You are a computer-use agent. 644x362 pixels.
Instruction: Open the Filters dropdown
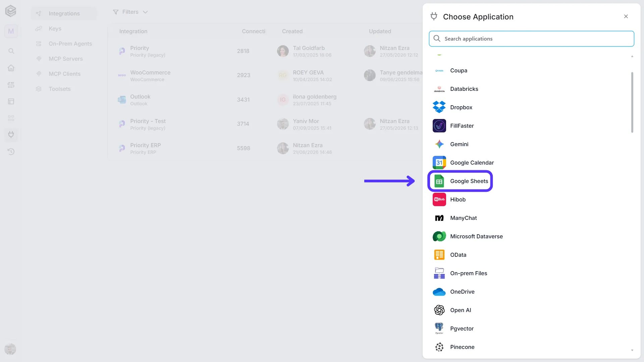(130, 12)
